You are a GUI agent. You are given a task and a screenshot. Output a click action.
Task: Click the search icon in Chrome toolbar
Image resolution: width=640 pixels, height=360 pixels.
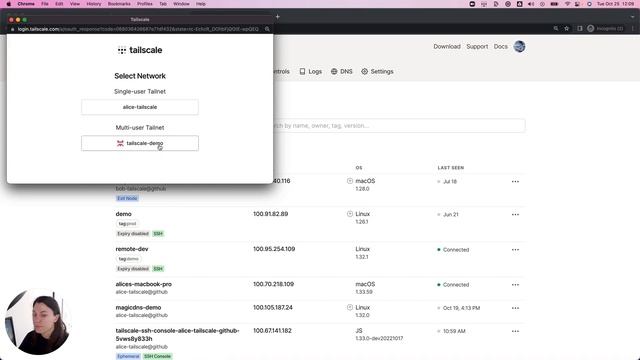click(x=556, y=29)
